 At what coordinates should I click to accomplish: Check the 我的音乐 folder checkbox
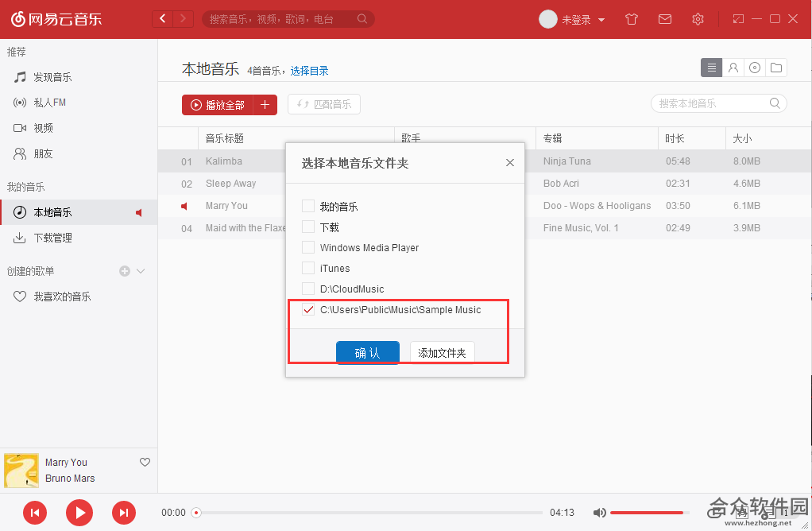(308, 206)
